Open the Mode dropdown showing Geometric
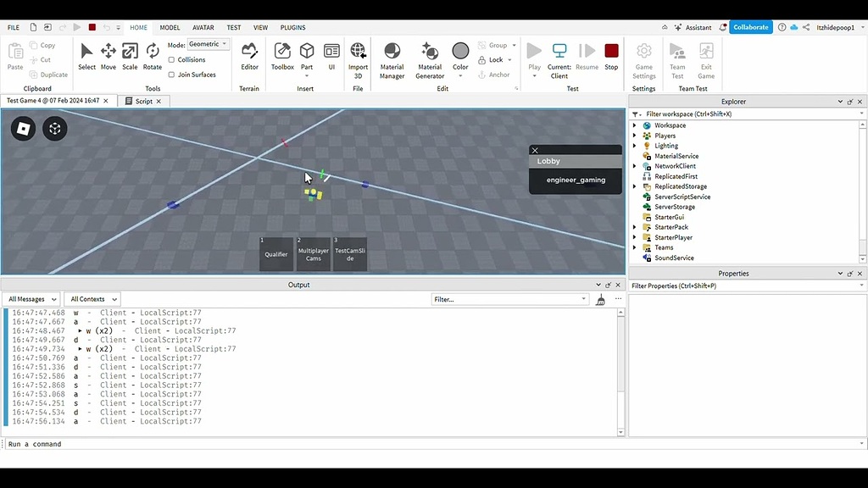868x488 pixels. [208, 44]
